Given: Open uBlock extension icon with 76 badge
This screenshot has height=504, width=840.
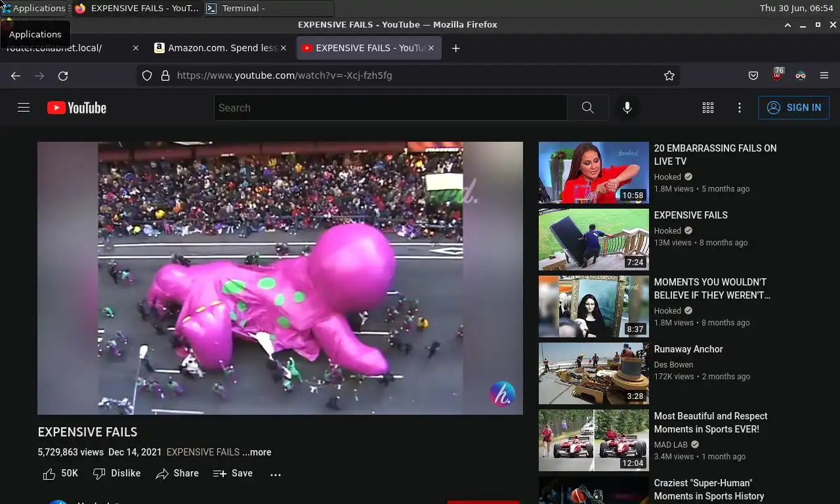Looking at the screenshot, I should [778, 74].
